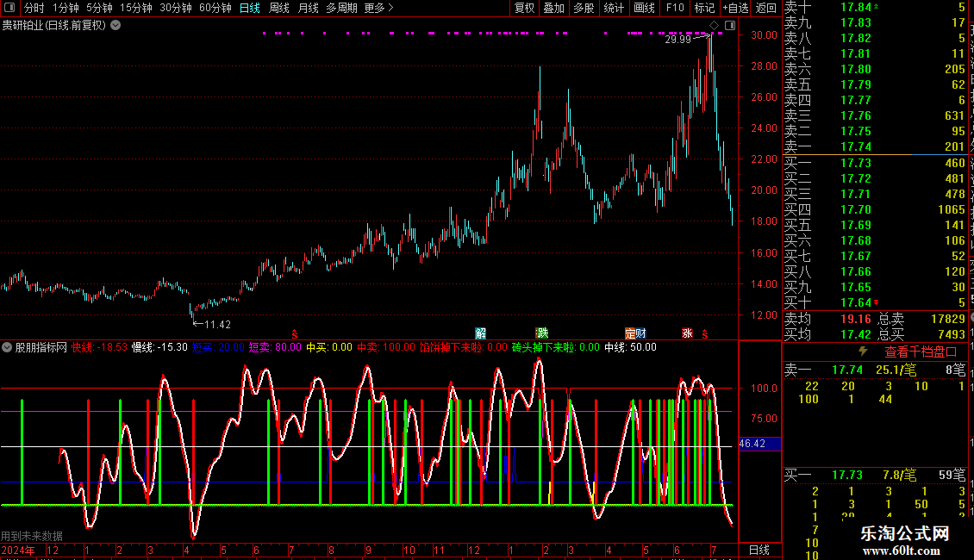Click the 慢线 -15.30 indicator value
This screenshot has width=974, height=560.
[159, 347]
